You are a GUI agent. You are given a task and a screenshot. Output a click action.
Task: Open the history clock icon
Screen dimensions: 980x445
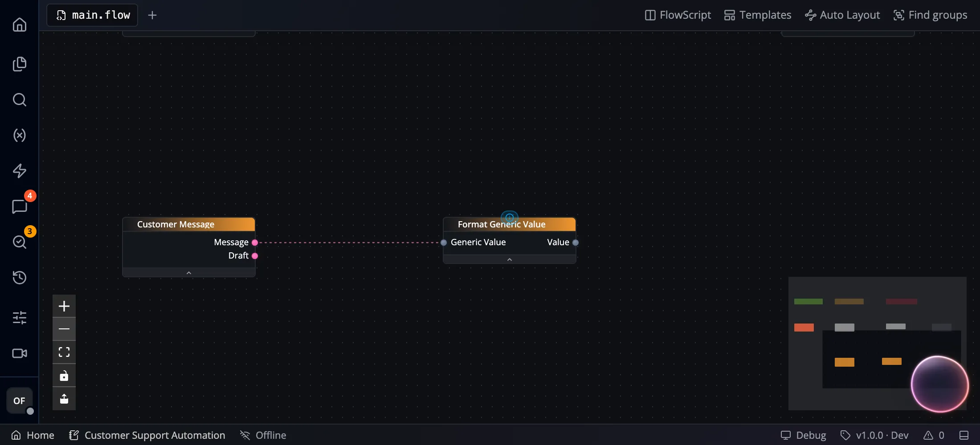[x=19, y=278]
